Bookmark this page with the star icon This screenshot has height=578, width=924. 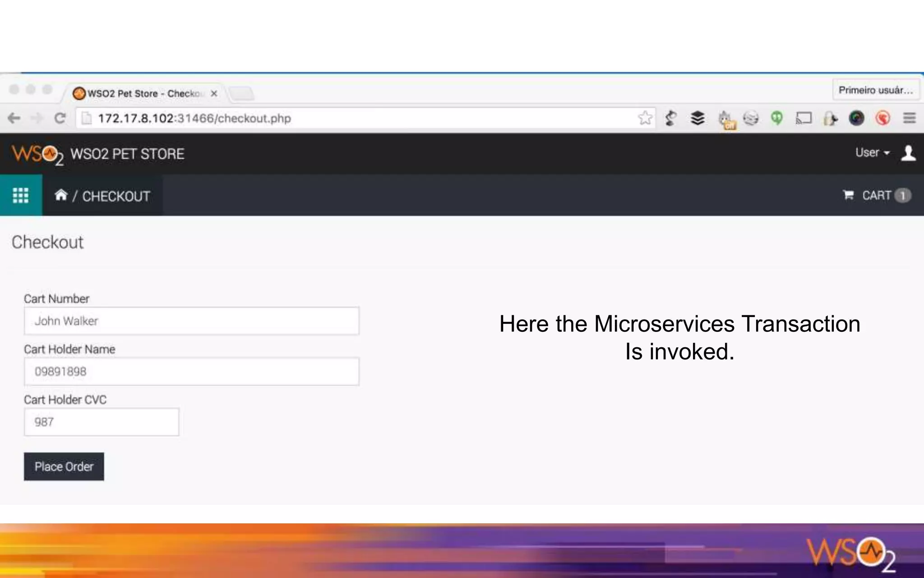(x=645, y=118)
